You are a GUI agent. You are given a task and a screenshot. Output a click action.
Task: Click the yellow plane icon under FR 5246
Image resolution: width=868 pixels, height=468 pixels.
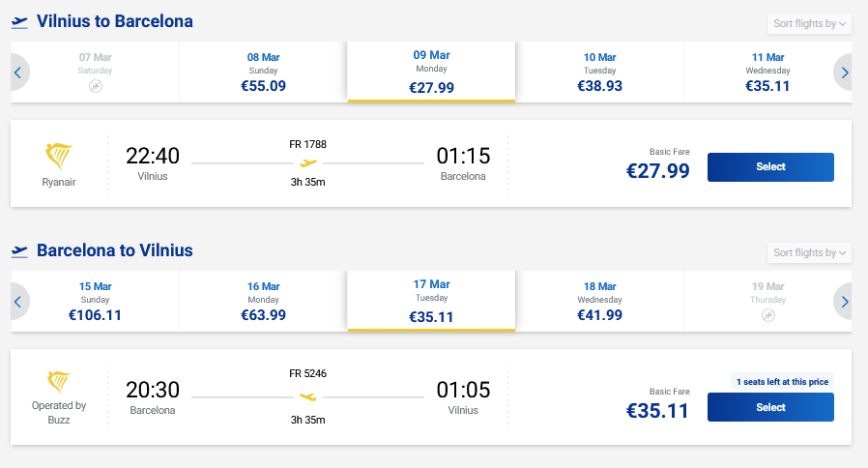pos(307,396)
